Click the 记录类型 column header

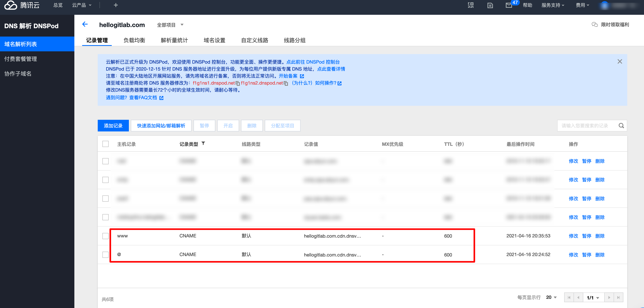(x=189, y=144)
